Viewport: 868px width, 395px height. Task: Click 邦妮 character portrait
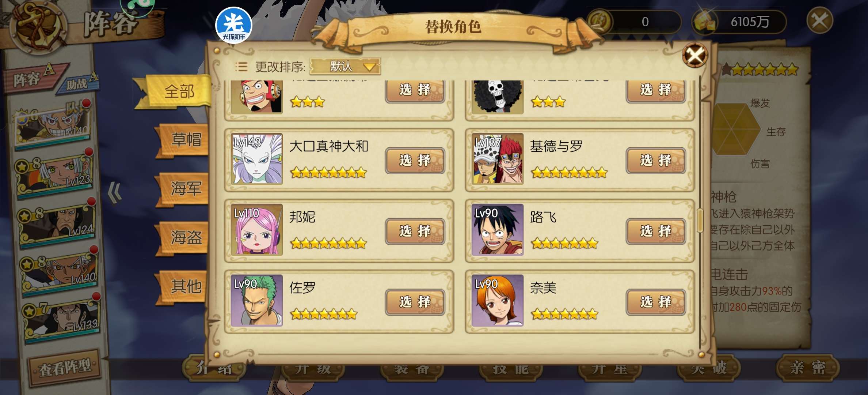point(257,229)
